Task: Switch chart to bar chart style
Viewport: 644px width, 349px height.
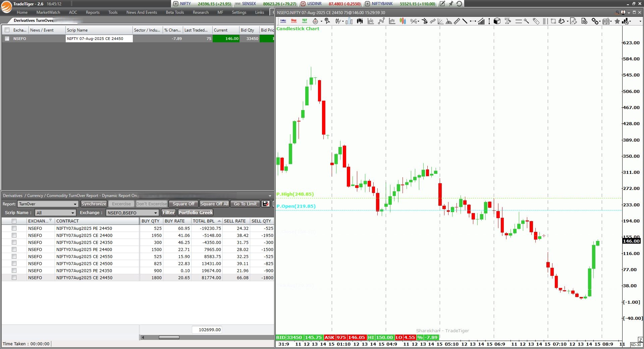Action: pos(349,21)
